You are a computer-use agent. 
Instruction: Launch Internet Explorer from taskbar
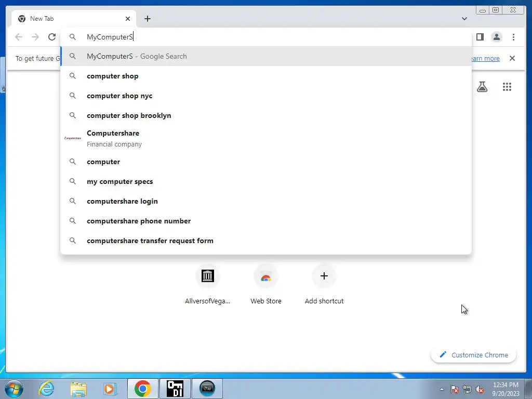click(x=46, y=389)
